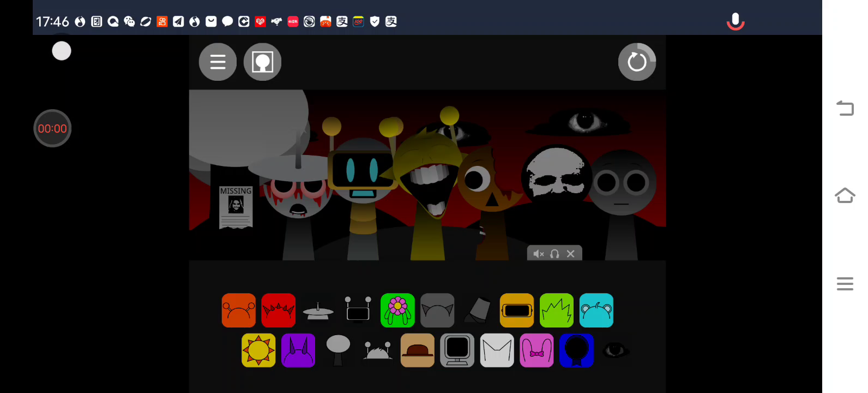Viewport: 868px width, 393px height.
Task: Select the green icon with pink flower
Action: click(x=397, y=311)
